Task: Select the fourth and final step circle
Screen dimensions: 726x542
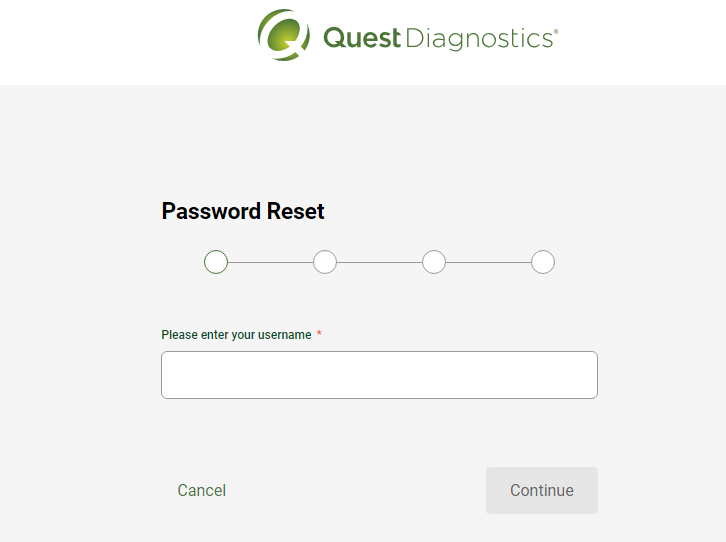Action: [543, 262]
